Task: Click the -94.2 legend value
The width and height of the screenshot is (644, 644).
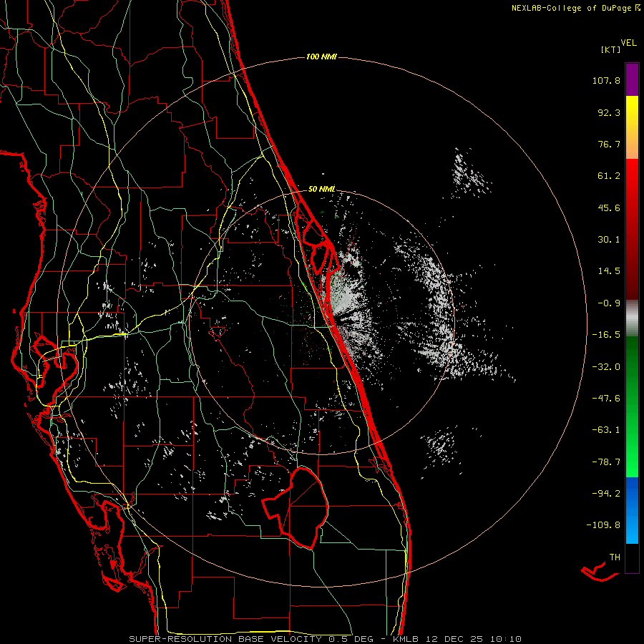Action: (x=606, y=493)
